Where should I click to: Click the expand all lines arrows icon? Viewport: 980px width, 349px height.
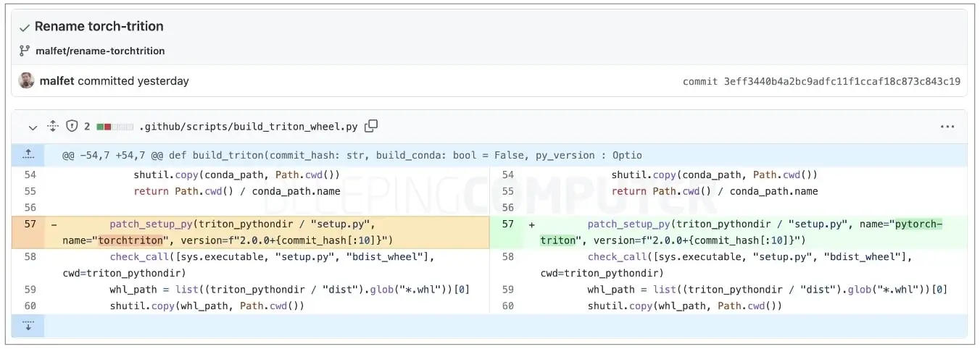(52, 126)
